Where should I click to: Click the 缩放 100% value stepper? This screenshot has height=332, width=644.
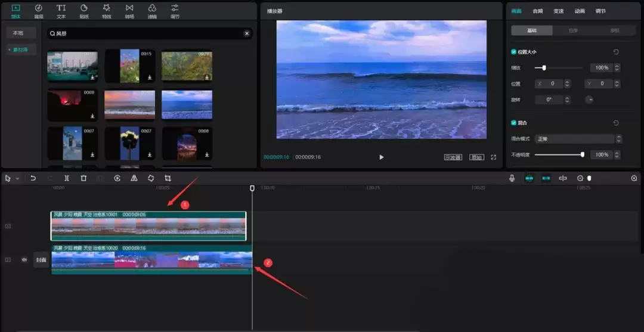coord(617,68)
